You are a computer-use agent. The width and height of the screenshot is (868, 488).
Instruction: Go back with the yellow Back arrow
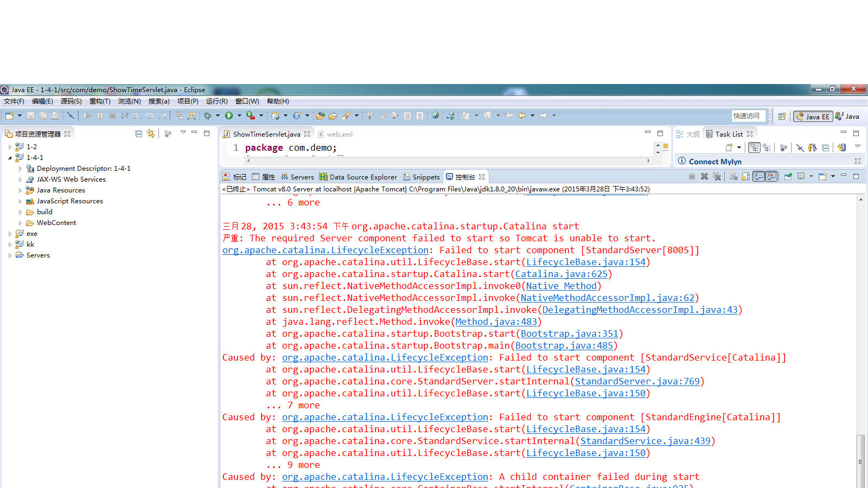click(522, 115)
